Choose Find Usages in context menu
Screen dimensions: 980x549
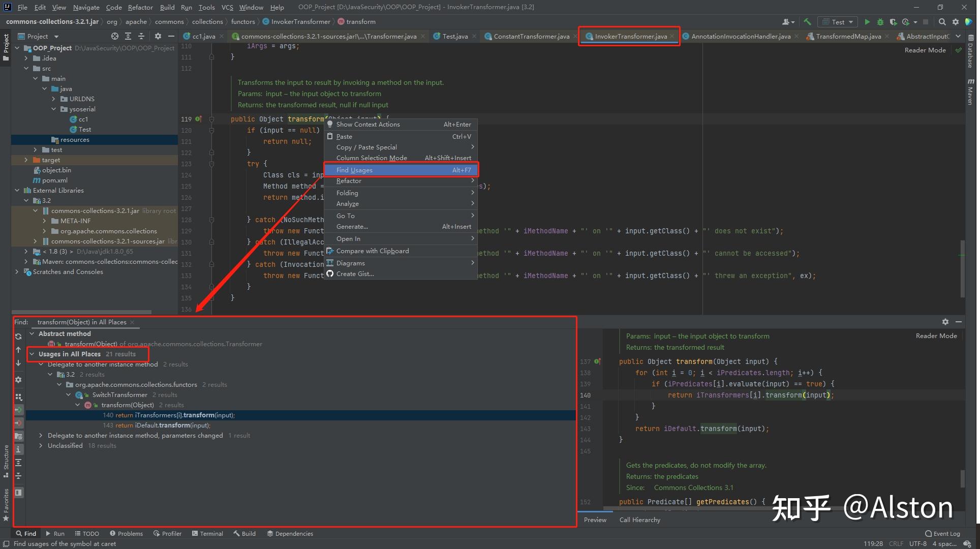(x=401, y=170)
